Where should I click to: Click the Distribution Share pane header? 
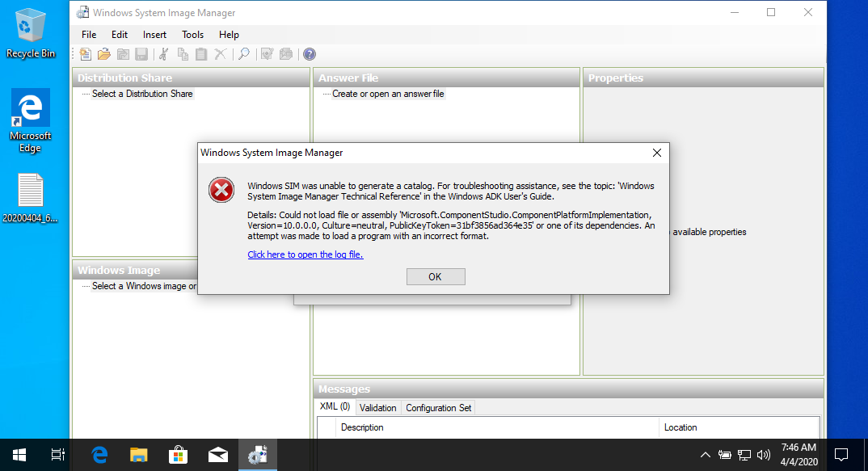coord(191,78)
